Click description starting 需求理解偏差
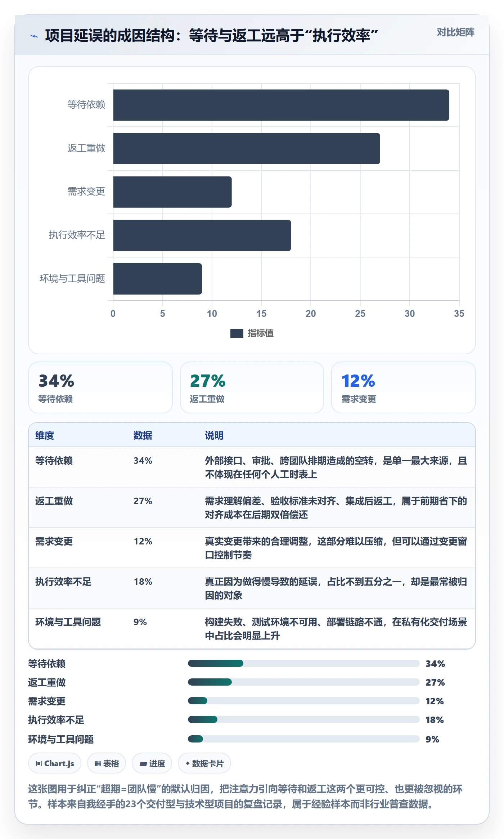The width and height of the screenshot is (504, 839). (x=336, y=508)
